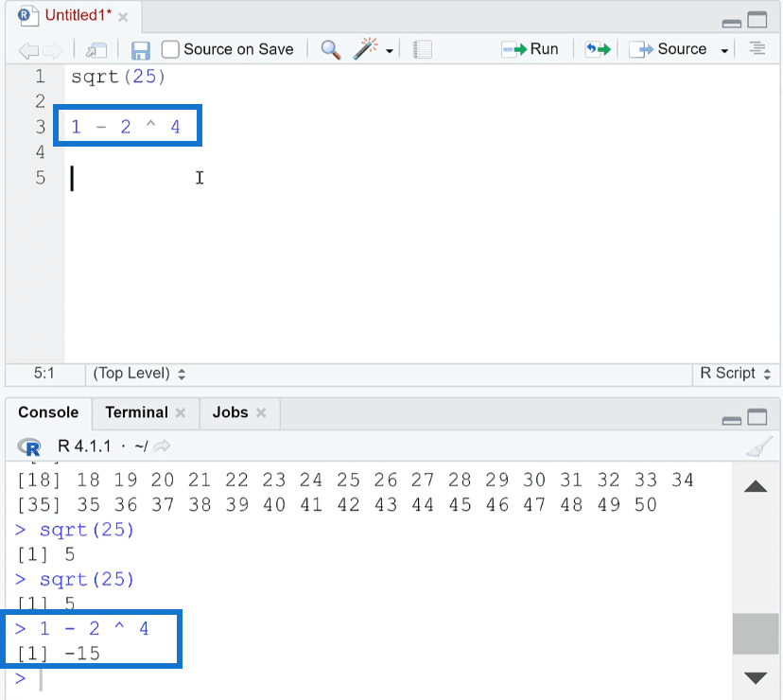Click the console scrollbar thumb

[x=756, y=633]
